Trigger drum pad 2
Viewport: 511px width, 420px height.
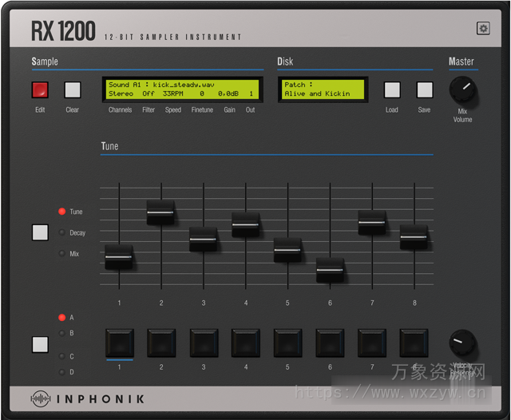coord(161,343)
